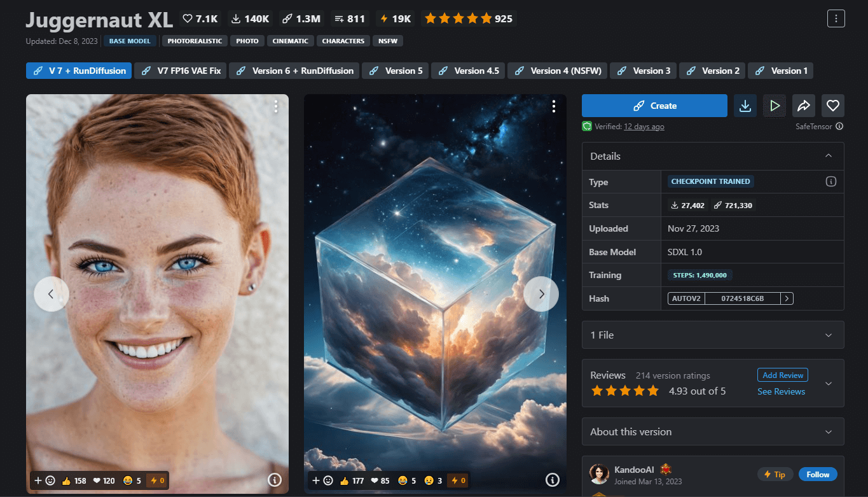This screenshot has width=868, height=497.
Task: Click the blue Create button
Action: coord(654,106)
